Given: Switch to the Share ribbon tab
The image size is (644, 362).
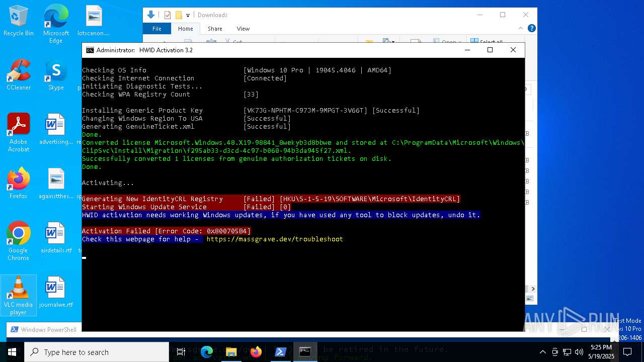Looking at the screenshot, I should (x=215, y=29).
